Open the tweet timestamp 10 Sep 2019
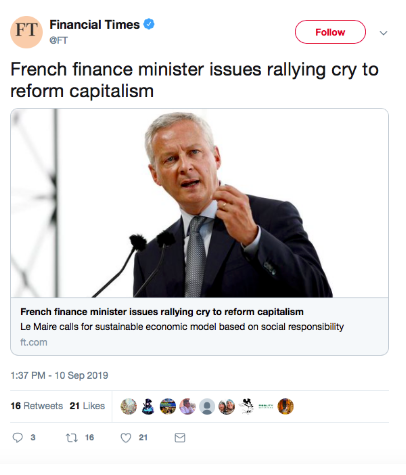The image size is (406, 475). (59, 375)
